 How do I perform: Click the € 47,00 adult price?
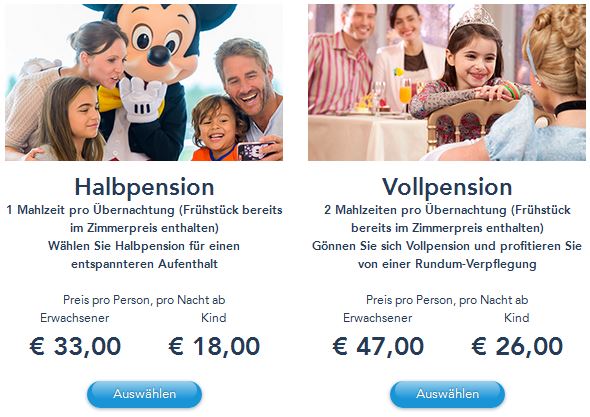[378, 346]
